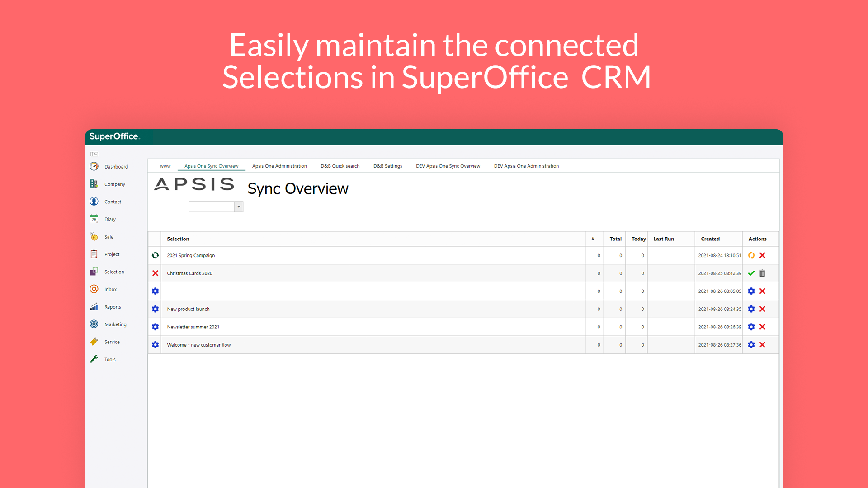Viewport: 868px width, 488px height.
Task: Open D&B Quick search tab
Action: [x=340, y=166]
